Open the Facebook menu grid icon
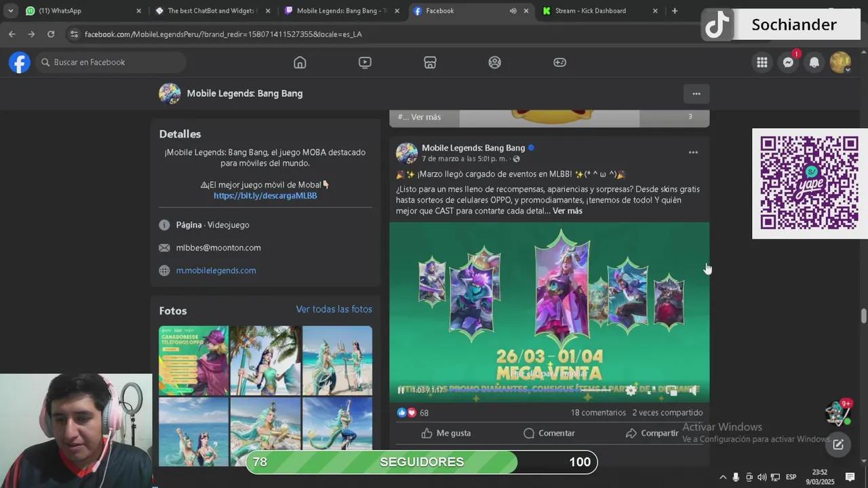868x488 pixels. click(x=762, y=62)
